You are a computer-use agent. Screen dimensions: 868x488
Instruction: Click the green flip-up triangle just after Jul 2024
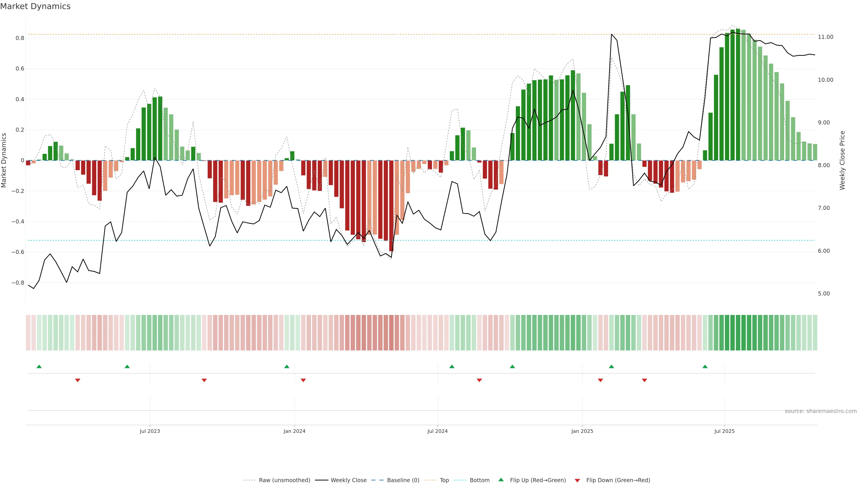point(452,366)
